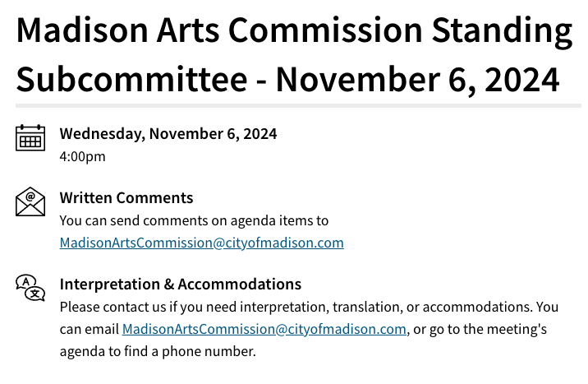Click the email envelope icon
This screenshot has width=588, height=384.
coord(30,201)
